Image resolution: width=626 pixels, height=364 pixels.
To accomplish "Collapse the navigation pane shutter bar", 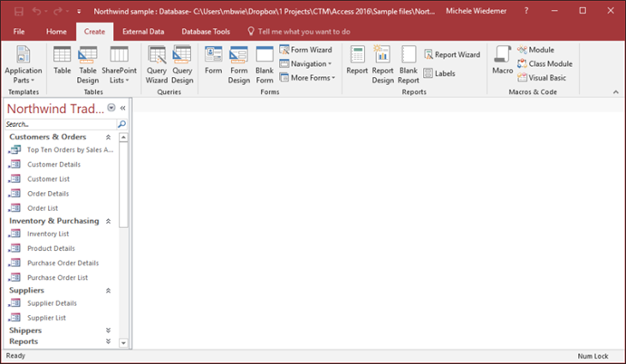I will (x=123, y=108).
